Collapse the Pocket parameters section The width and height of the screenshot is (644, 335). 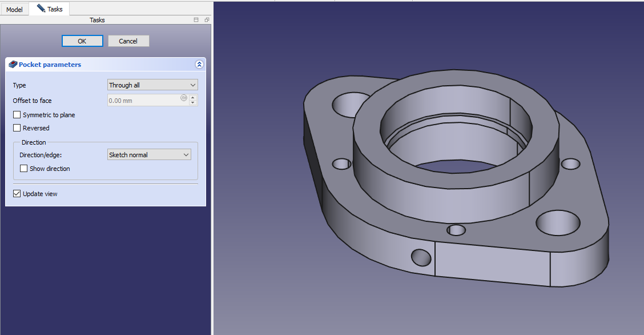[x=199, y=65]
